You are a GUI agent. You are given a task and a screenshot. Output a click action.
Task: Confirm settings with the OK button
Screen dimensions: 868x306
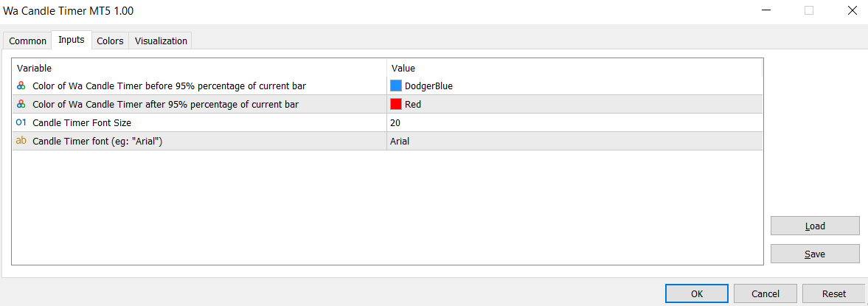coord(697,293)
